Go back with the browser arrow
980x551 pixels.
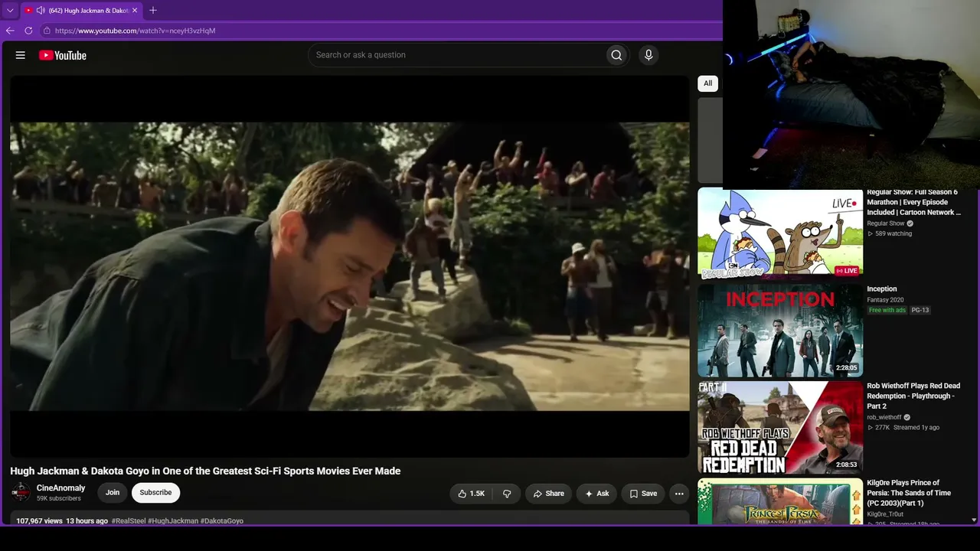(10, 31)
